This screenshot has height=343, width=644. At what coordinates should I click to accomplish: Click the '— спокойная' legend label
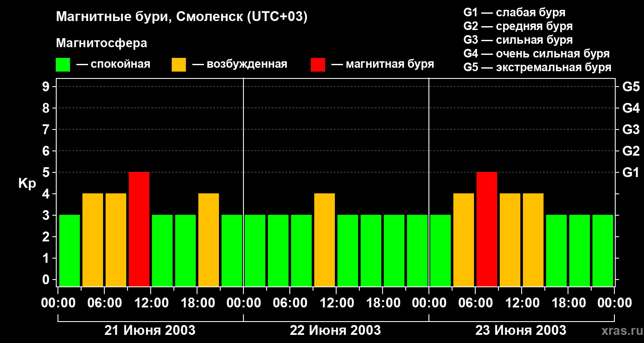coord(113,64)
